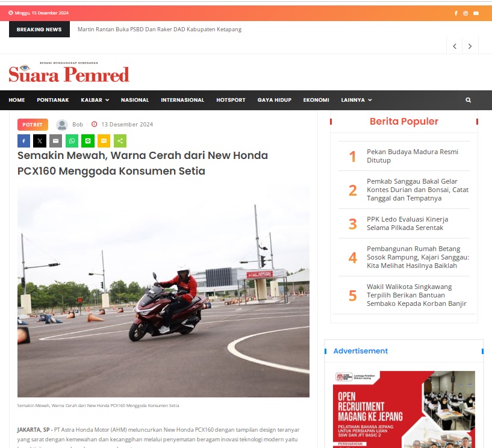The image size is (492, 448).
Task: Share the article via SMS
Action: point(104,141)
